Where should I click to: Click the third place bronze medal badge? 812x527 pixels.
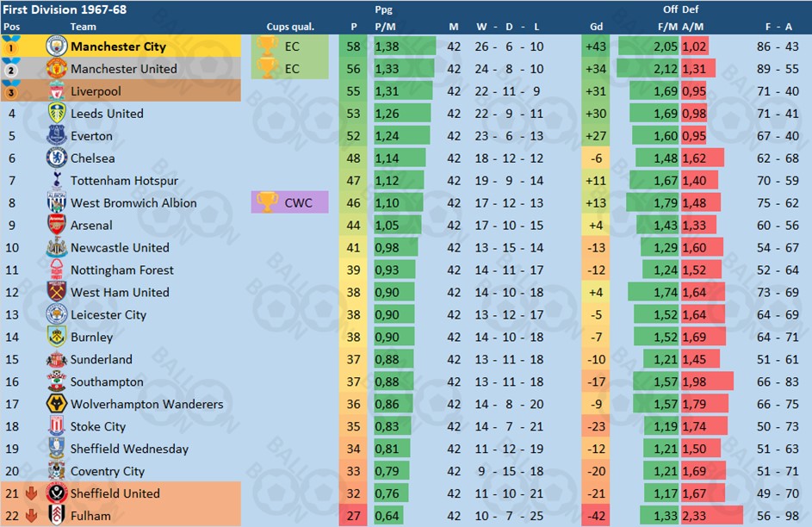point(10,90)
